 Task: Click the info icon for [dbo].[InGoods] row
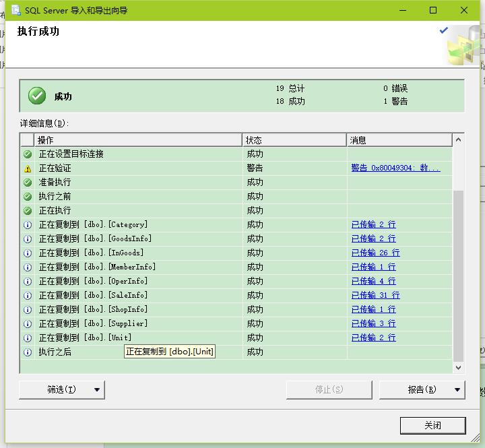tap(28, 253)
